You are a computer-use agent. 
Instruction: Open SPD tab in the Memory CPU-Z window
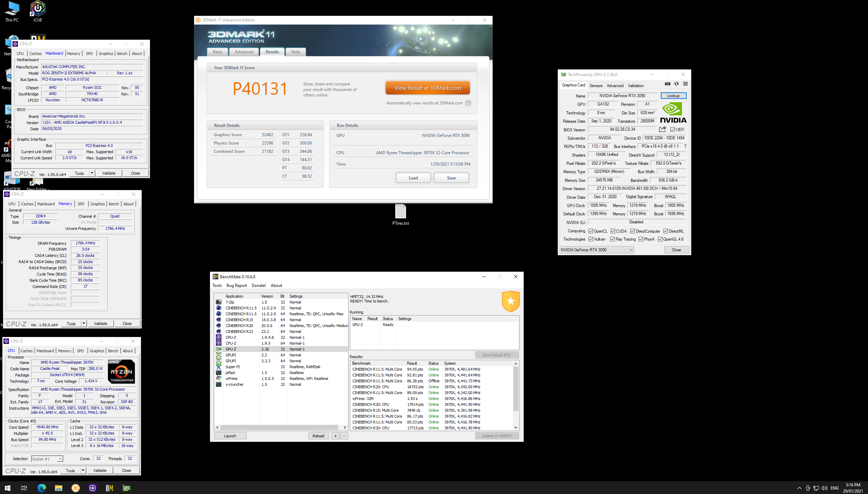pyautogui.click(x=81, y=204)
